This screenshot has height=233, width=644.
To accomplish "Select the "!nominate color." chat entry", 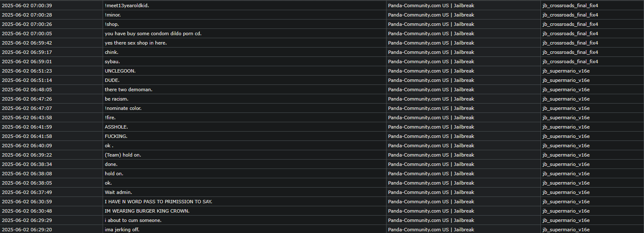I will tap(123, 108).
